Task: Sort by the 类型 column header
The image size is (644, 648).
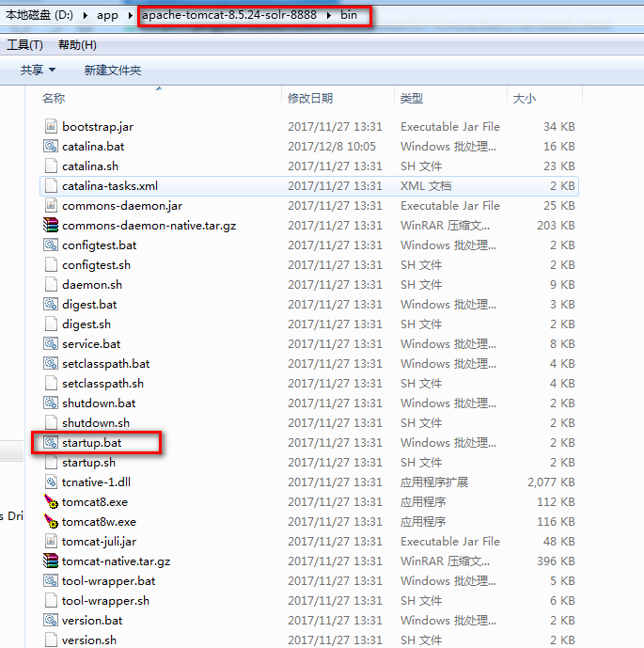Action: 412,99
